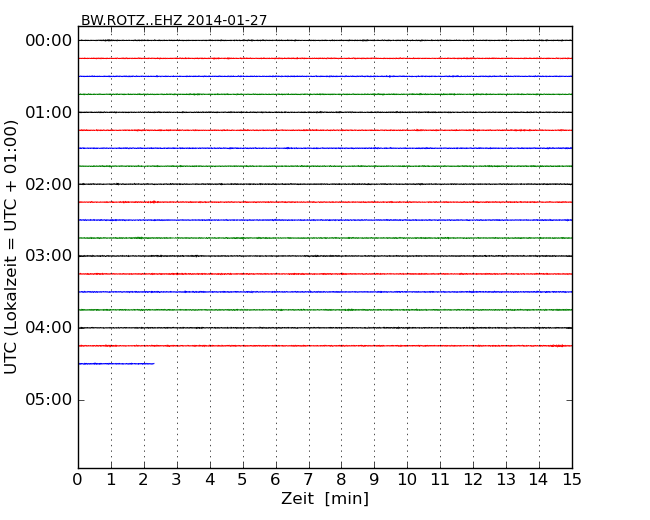Click the black seismogram trace at 00:00

pos(325,40)
